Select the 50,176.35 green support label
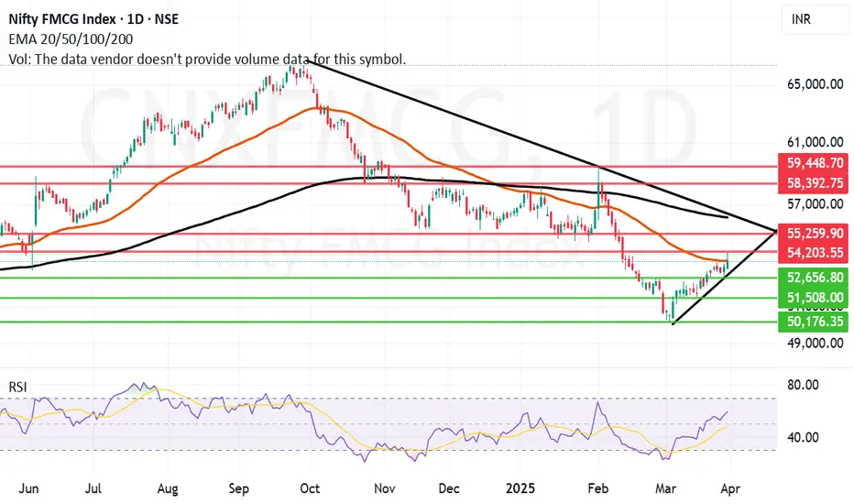The height and width of the screenshot is (504, 854). coord(814,322)
